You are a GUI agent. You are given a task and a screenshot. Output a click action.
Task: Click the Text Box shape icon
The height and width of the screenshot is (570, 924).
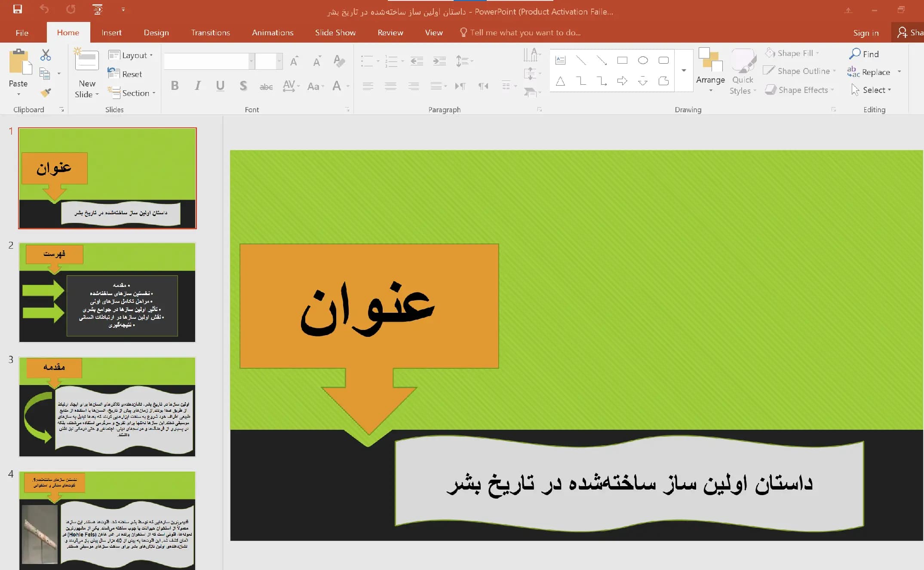[560, 60]
